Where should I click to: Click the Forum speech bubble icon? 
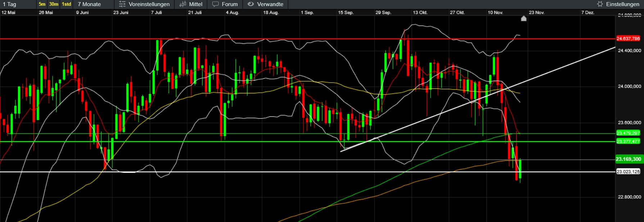tap(216, 4)
